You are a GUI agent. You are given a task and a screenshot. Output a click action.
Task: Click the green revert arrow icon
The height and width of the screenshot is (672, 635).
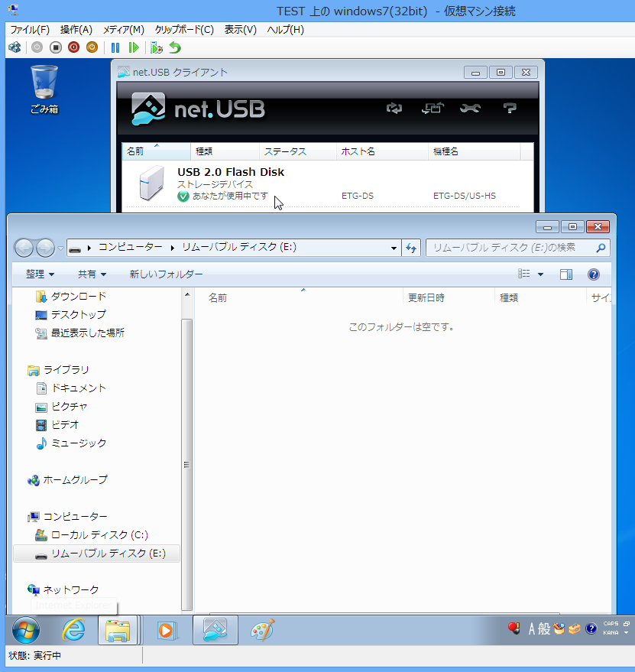(175, 47)
